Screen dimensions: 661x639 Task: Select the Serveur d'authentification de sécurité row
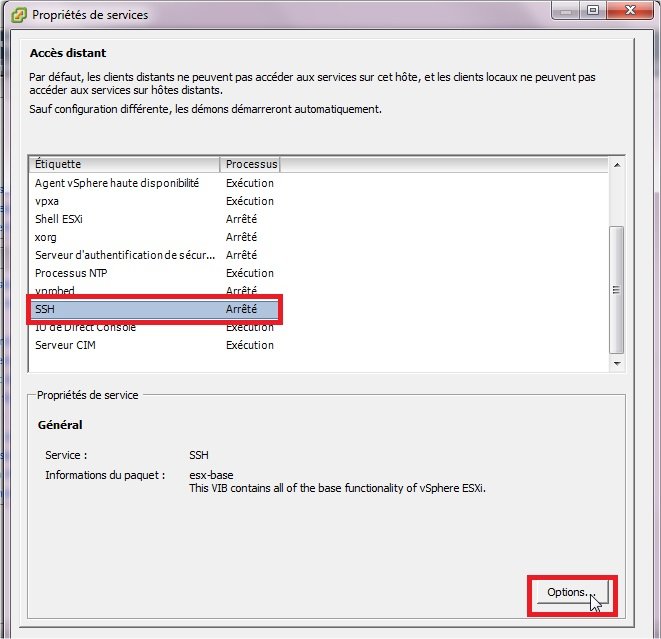[x=125, y=255]
